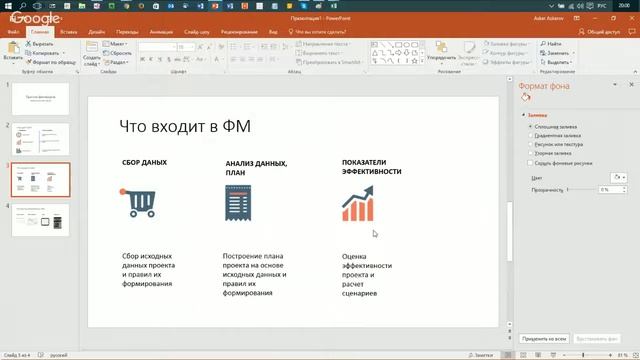Activate the Format Painter (Формат по образцу)
Image resolution: width=640 pixels, height=360 pixels.
(x=51, y=62)
